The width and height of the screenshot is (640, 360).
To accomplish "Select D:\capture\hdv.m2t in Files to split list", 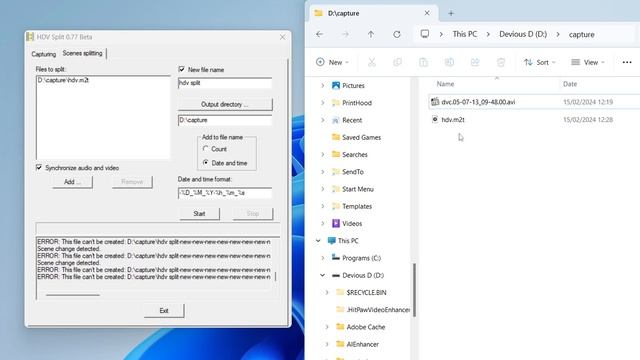I will pyautogui.click(x=63, y=80).
